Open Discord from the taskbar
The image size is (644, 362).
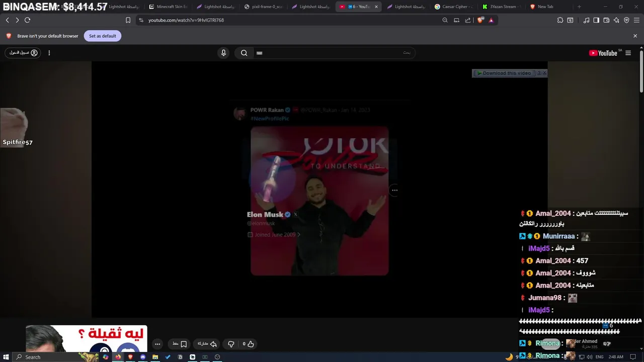143,357
